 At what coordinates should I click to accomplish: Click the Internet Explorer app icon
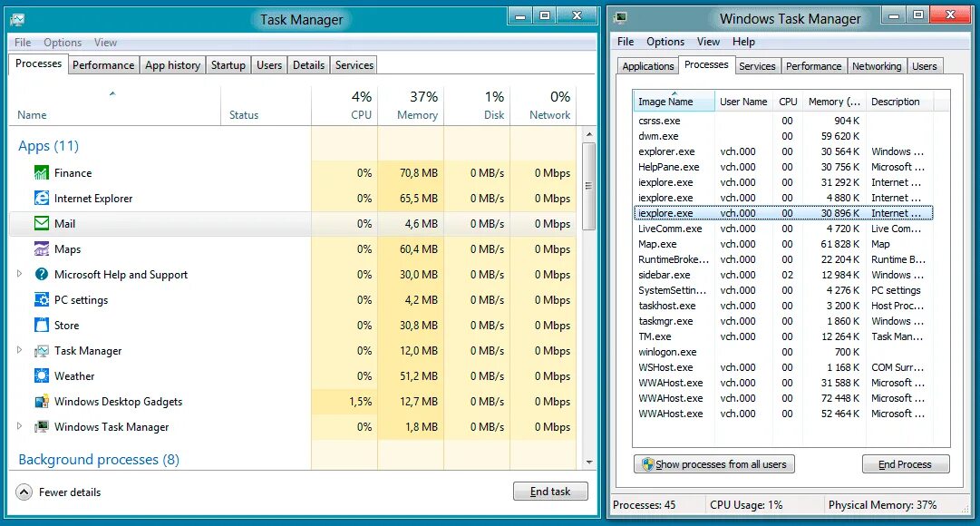pyautogui.click(x=42, y=199)
